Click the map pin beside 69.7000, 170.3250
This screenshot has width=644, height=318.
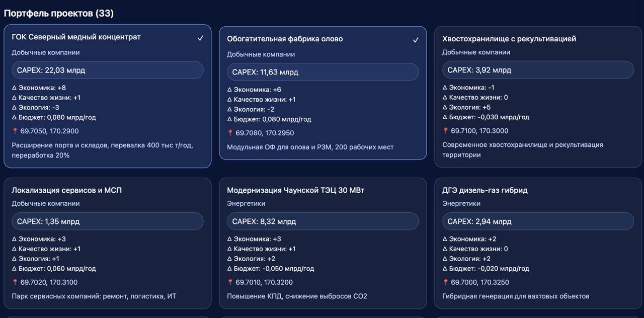click(446, 283)
